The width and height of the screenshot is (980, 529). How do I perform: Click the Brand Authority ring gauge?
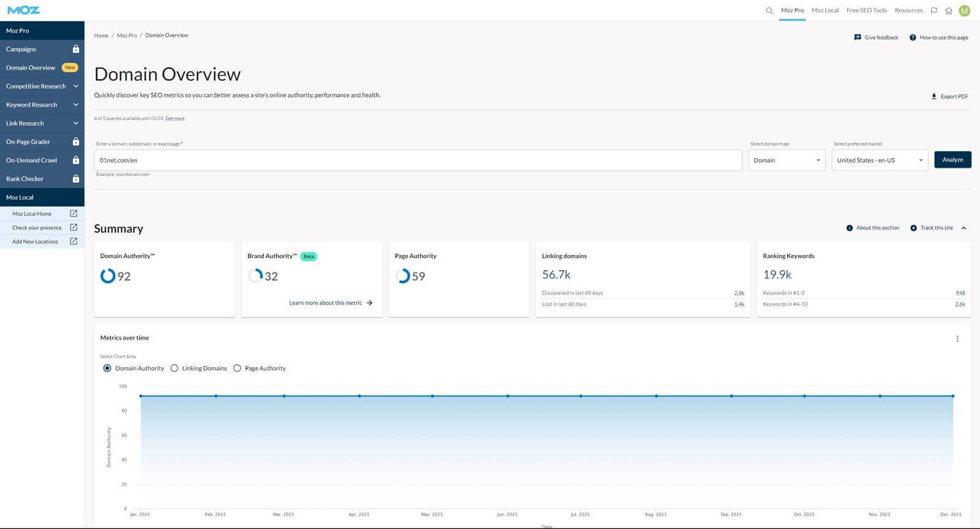pyautogui.click(x=255, y=276)
